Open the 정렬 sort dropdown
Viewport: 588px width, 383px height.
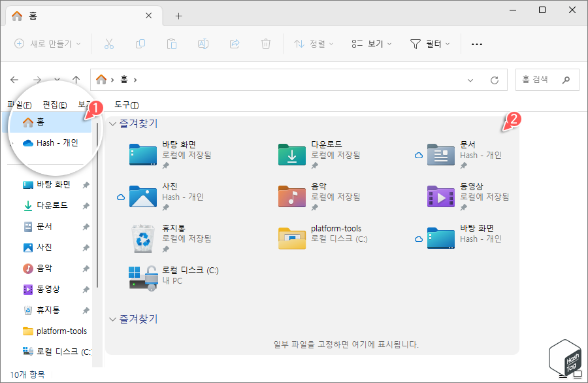click(314, 44)
